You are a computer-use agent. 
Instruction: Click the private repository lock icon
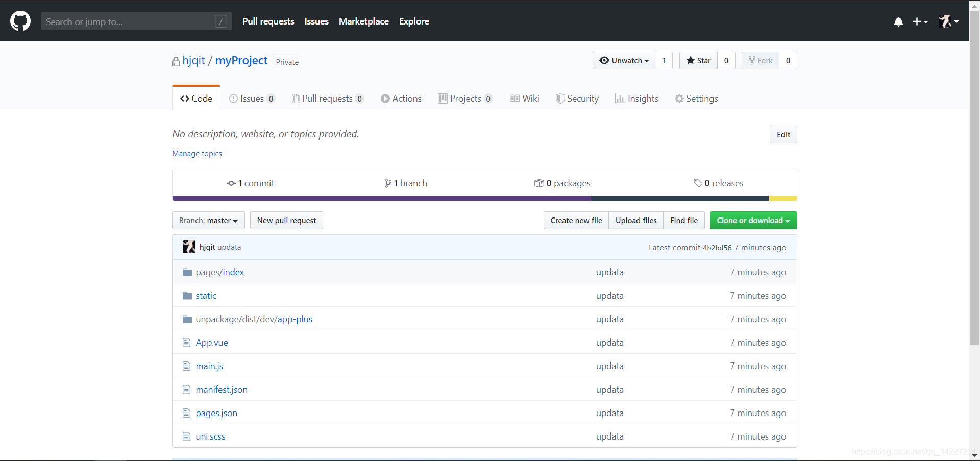pyautogui.click(x=176, y=61)
